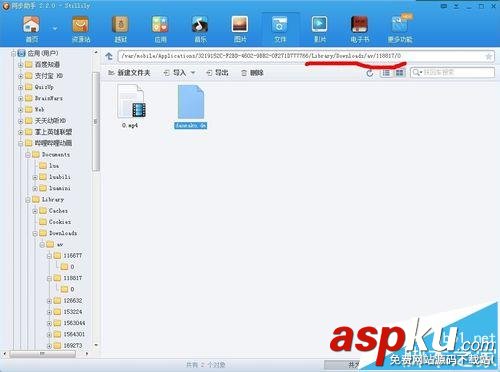Collapse the 应用(用户) root node
Viewport: 500px width, 372px height.
13,53
